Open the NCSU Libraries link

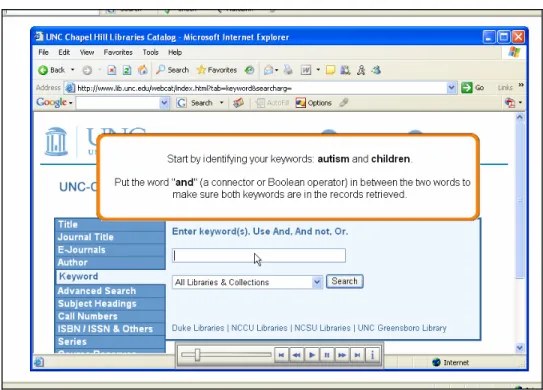click(322, 328)
